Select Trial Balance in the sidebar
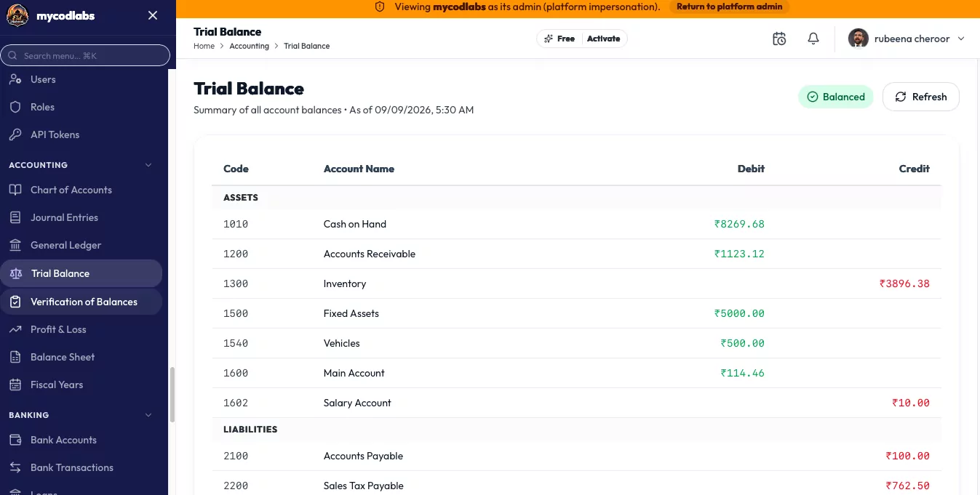This screenshot has width=980, height=495. point(81,273)
